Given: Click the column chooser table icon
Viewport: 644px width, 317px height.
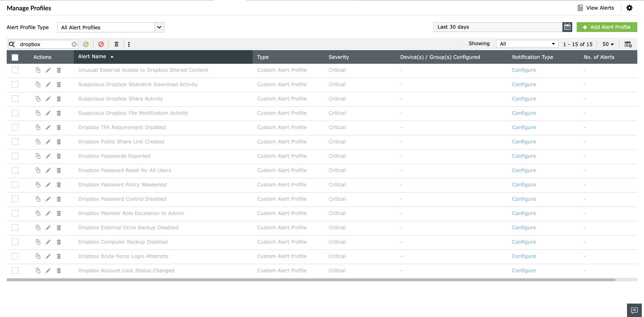Looking at the screenshot, I should tap(628, 44).
